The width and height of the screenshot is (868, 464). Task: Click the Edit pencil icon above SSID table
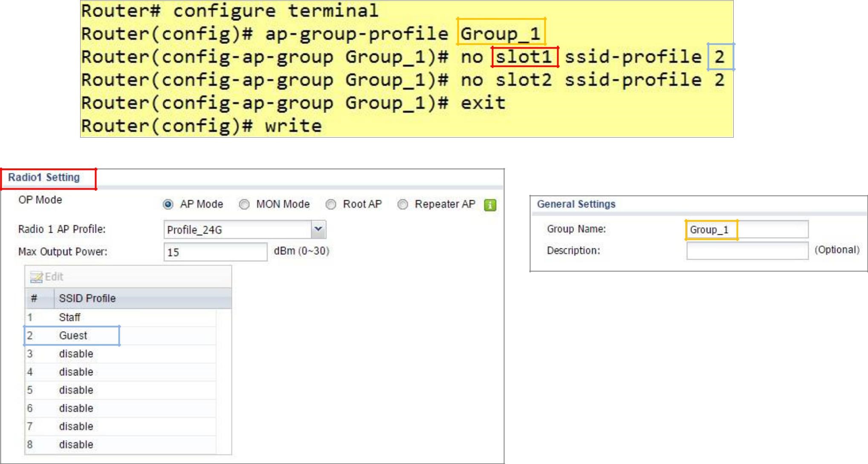[x=36, y=277]
